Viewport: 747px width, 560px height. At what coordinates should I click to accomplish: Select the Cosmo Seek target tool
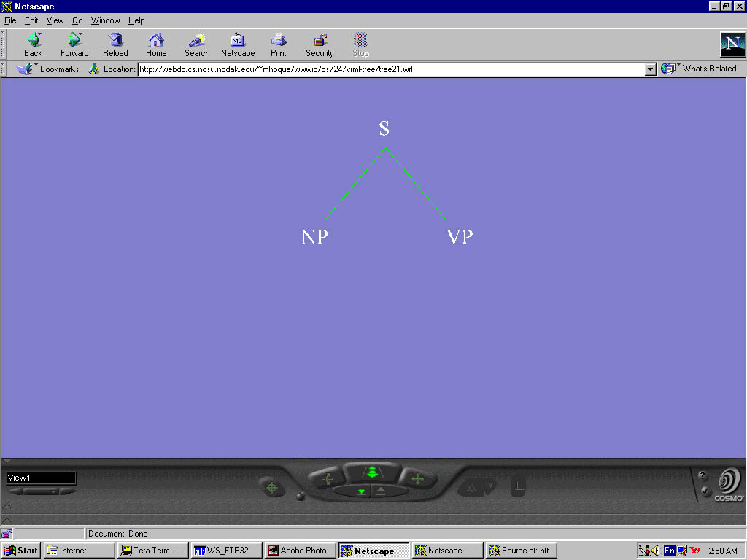coord(272,487)
